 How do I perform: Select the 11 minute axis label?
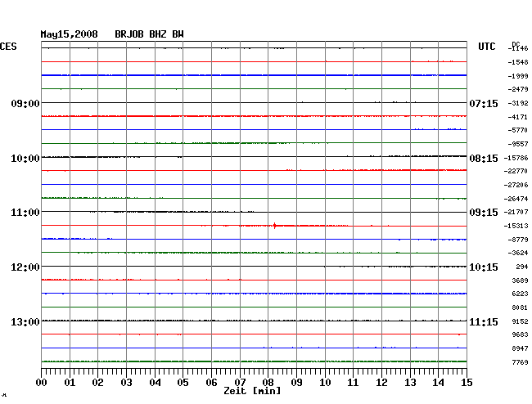tap(353, 383)
